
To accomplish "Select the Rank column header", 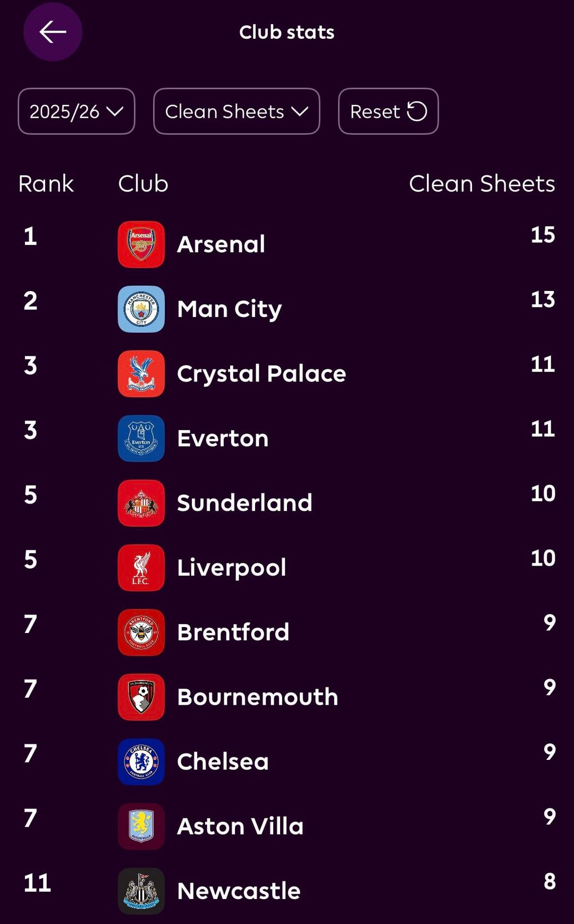I will pos(46,184).
